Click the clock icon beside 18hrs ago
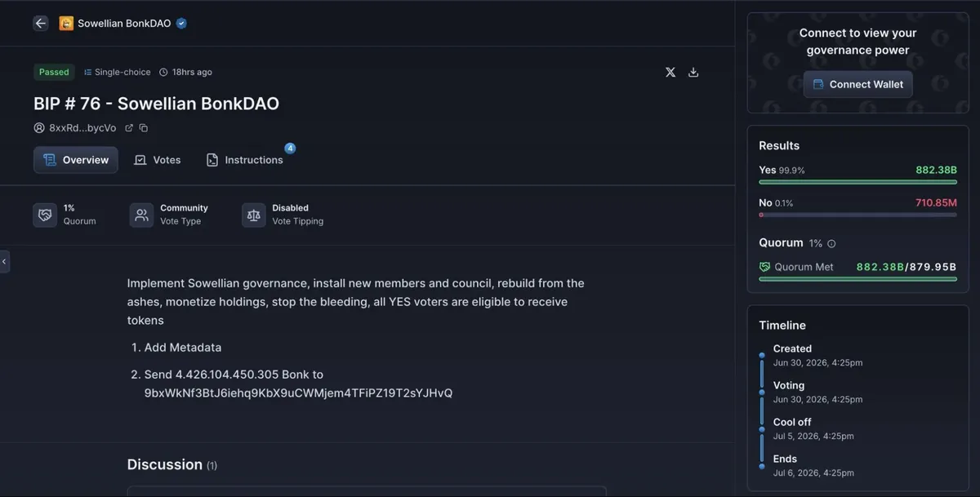The image size is (980, 497). click(163, 73)
